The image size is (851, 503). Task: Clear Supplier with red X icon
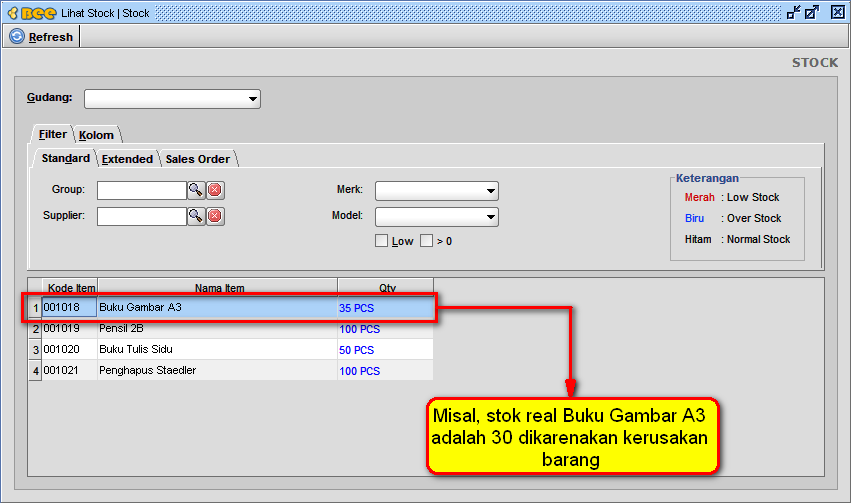(x=215, y=216)
